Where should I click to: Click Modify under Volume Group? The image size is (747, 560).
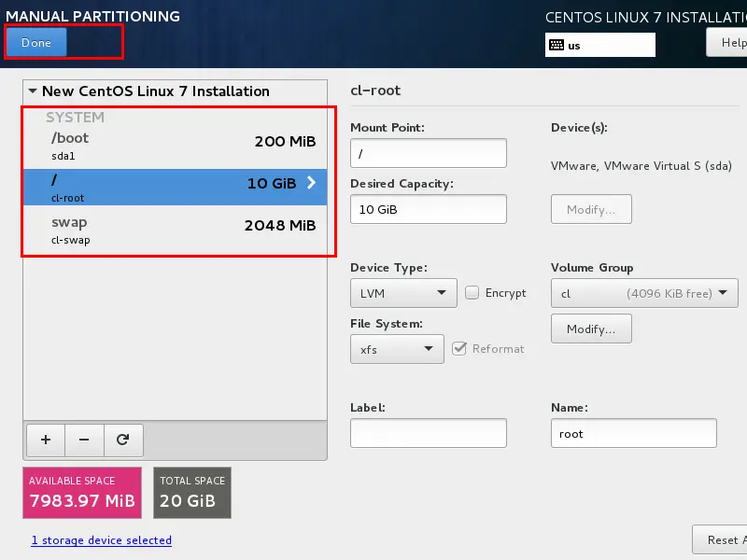click(x=591, y=329)
